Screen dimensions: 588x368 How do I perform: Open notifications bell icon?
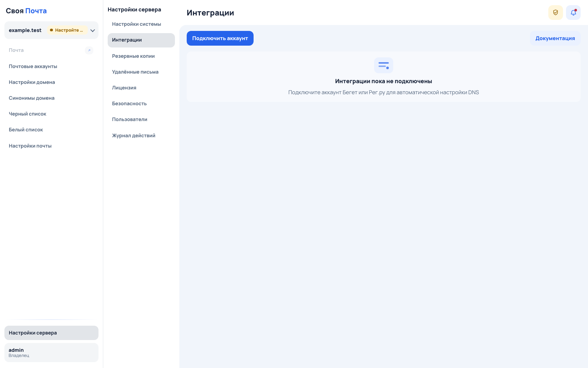(573, 13)
